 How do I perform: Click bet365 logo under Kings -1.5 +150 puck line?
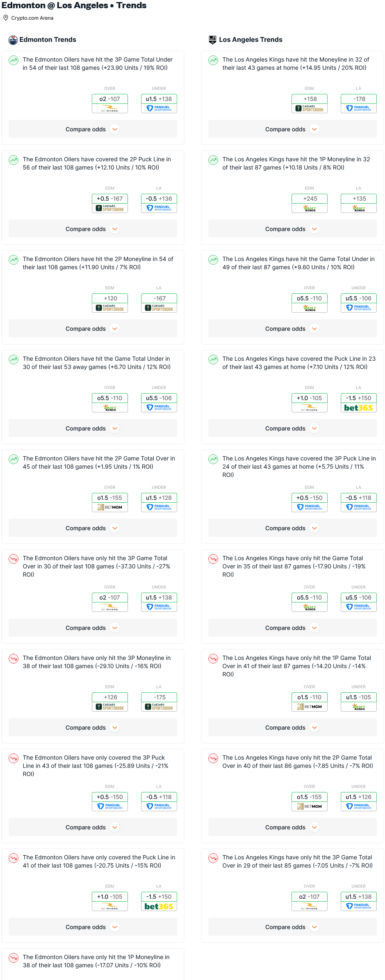tap(358, 408)
